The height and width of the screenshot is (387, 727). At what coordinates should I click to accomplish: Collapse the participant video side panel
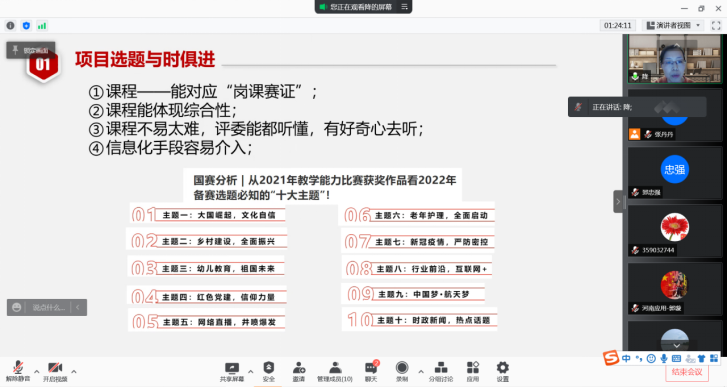pos(618,202)
